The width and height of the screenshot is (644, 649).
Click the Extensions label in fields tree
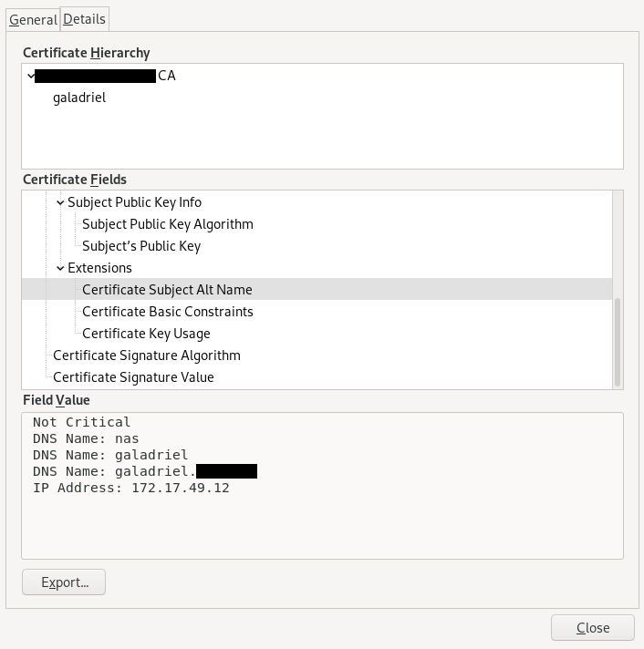99,268
